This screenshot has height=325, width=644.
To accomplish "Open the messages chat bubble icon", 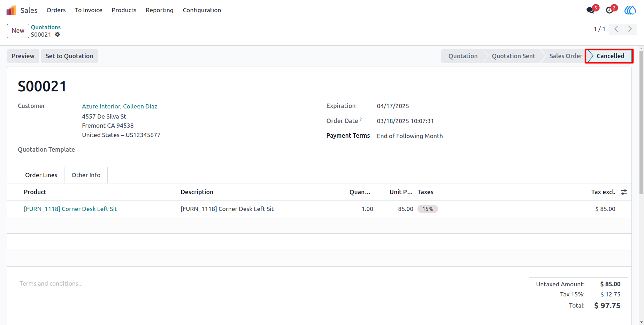I will 590,10.
